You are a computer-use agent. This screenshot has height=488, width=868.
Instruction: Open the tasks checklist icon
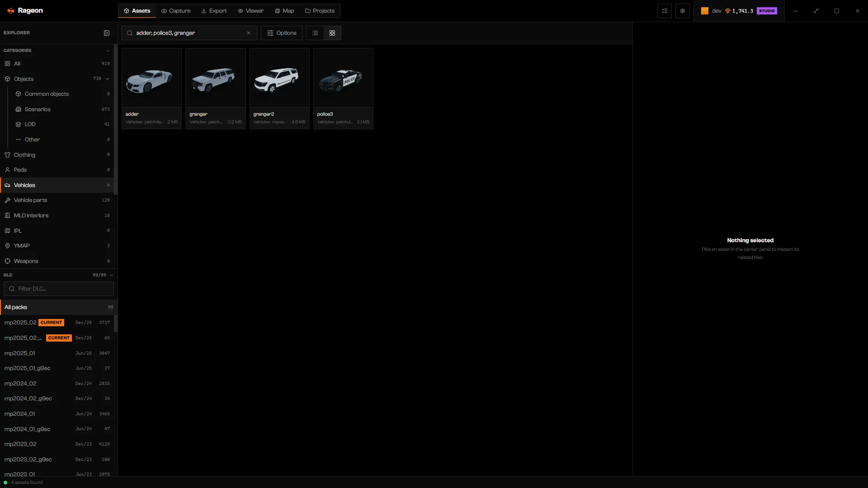[x=665, y=11]
